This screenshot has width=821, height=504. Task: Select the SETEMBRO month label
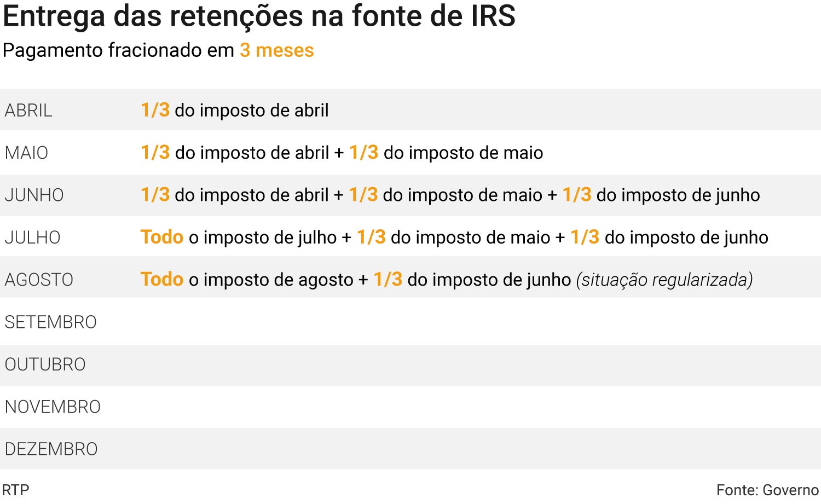pos(50,322)
